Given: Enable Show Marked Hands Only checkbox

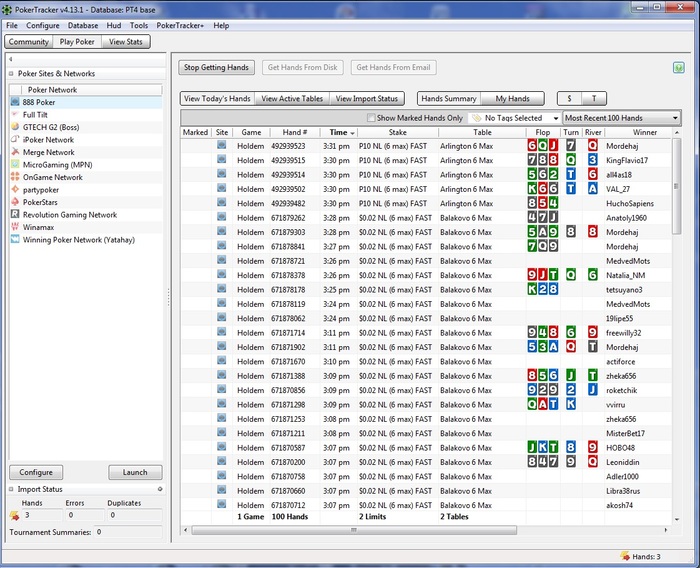Looking at the screenshot, I should [x=372, y=118].
